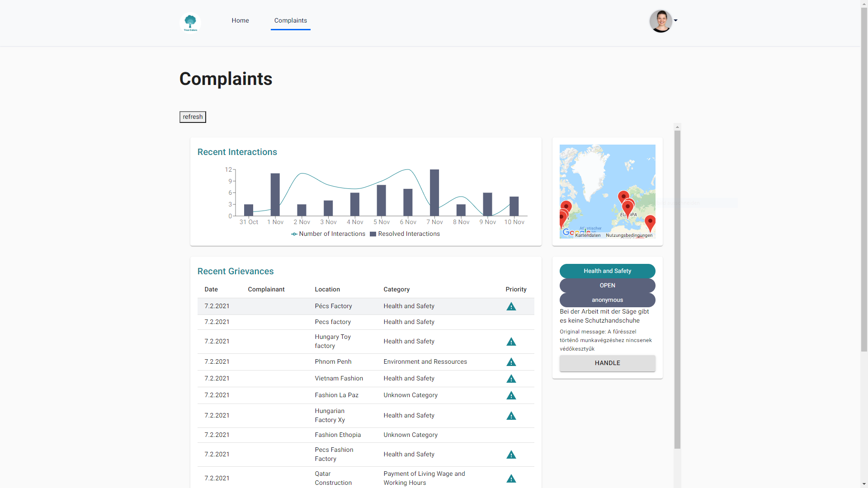This screenshot has height=488, width=868.
Task: Click the HANDLE button
Action: (x=607, y=363)
